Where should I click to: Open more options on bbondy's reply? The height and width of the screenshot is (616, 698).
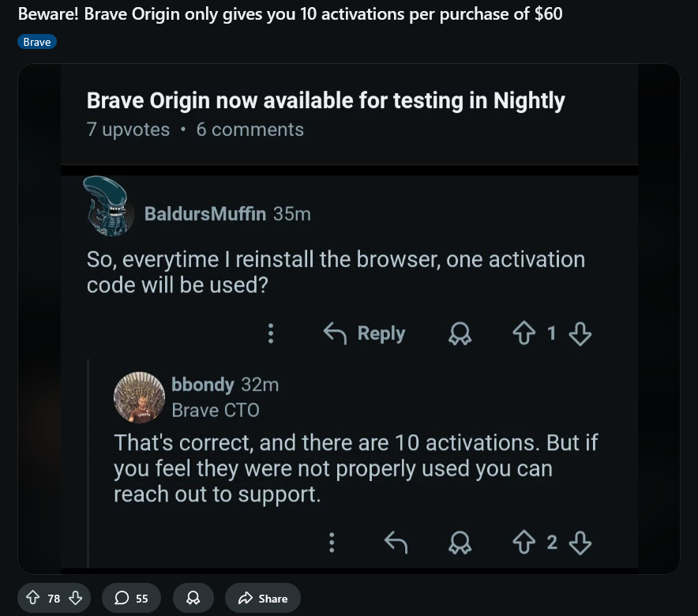[x=332, y=542]
